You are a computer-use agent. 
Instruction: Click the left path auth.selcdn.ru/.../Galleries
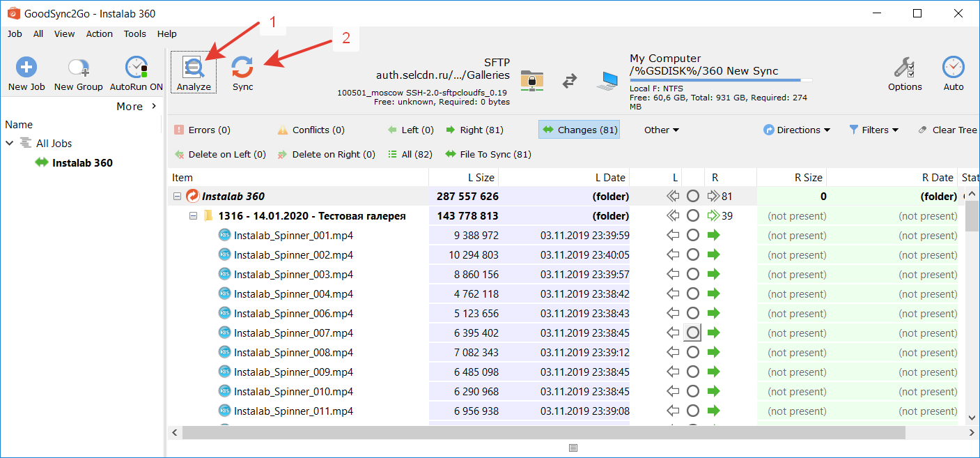click(x=443, y=75)
